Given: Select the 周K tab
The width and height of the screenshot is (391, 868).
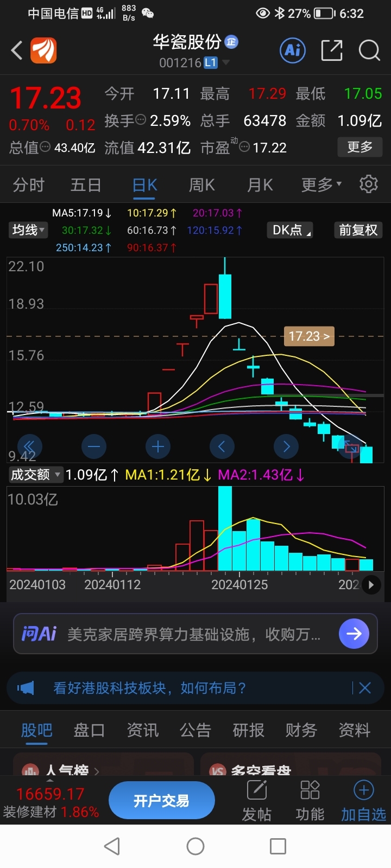Looking at the screenshot, I should (202, 185).
